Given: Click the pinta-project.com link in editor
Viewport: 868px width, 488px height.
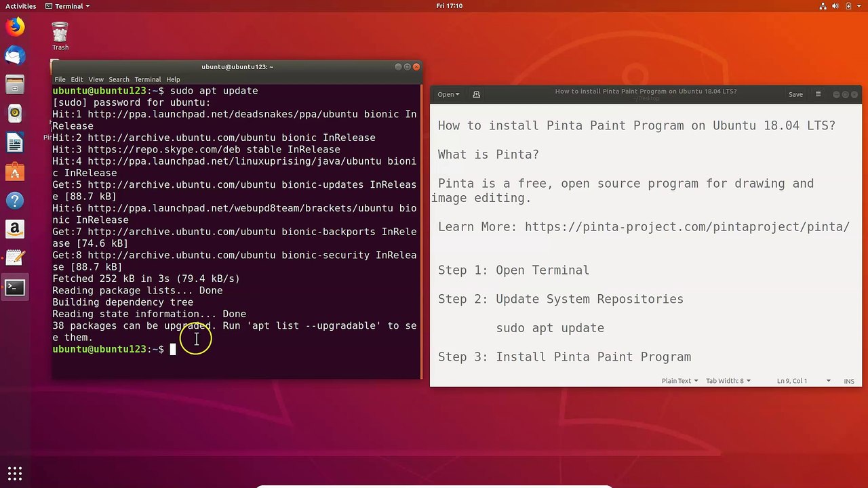Looking at the screenshot, I should pyautogui.click(x=687, y=227).
